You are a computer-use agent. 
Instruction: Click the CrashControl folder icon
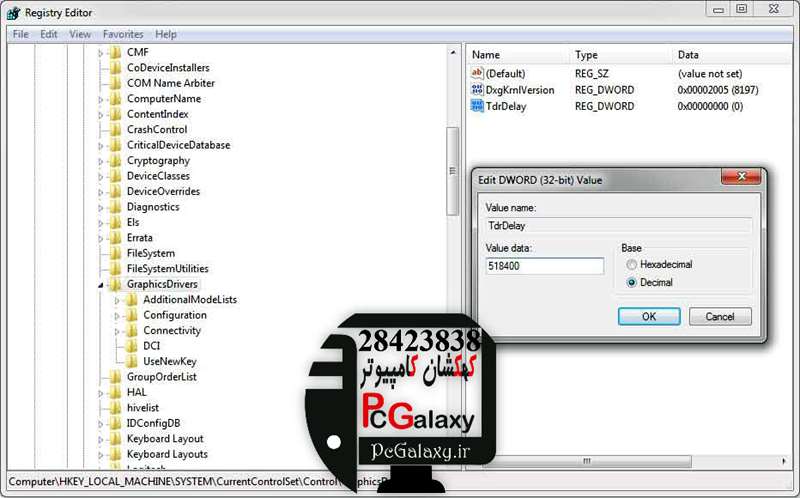click(116, 129)
